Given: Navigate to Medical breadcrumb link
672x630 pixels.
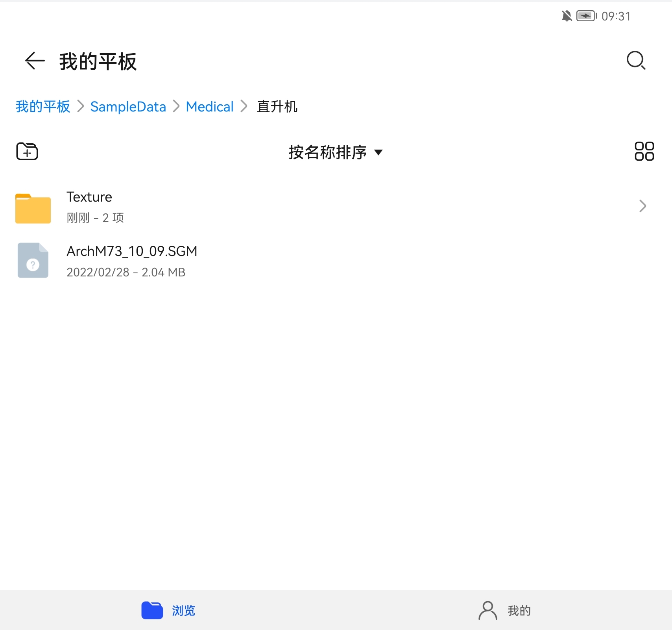Looking at the screenshot, I should (x=210, y=107).
